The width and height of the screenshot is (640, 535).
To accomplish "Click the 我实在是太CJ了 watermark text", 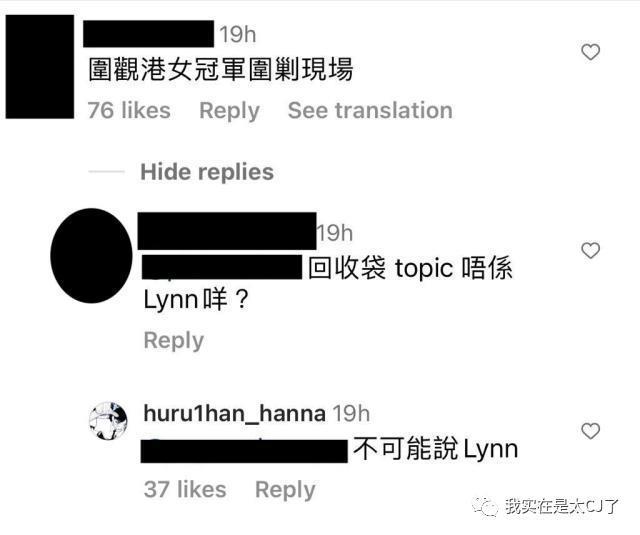I will (562, 506).
